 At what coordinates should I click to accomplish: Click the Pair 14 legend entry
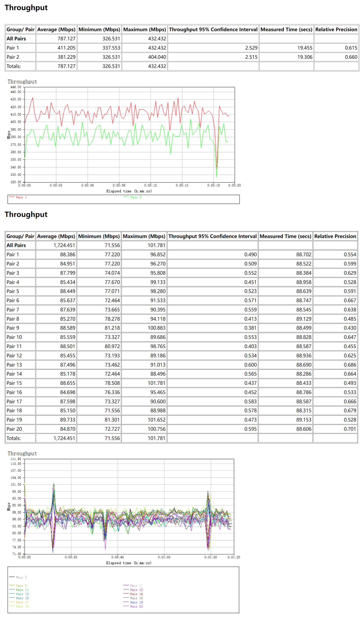[133, 594]
